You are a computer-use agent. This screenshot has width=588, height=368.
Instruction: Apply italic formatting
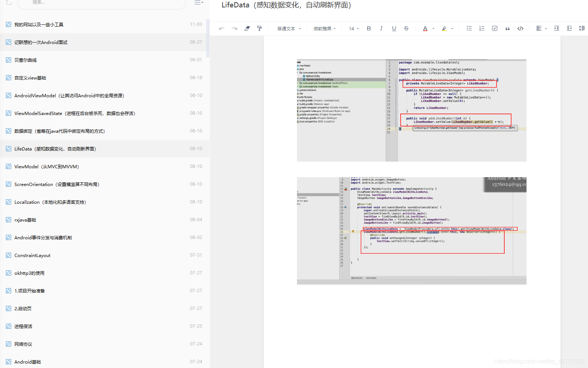pos(381,28)
